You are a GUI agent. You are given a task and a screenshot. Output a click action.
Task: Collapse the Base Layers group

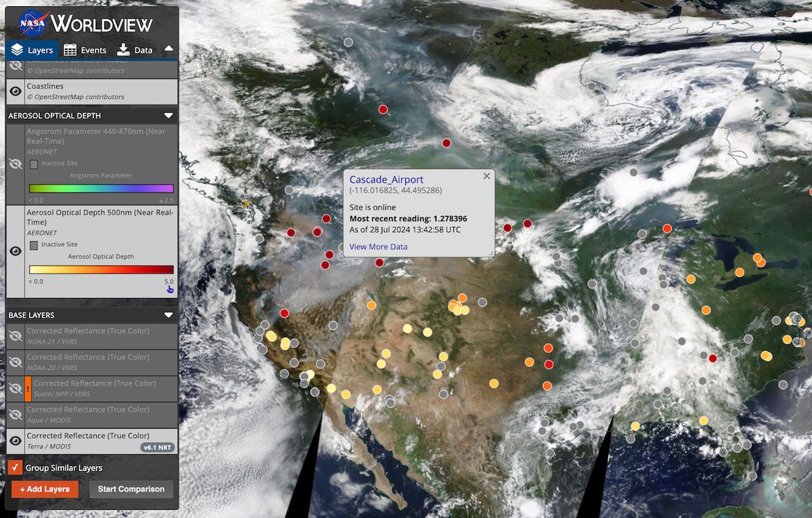[168, 316]
